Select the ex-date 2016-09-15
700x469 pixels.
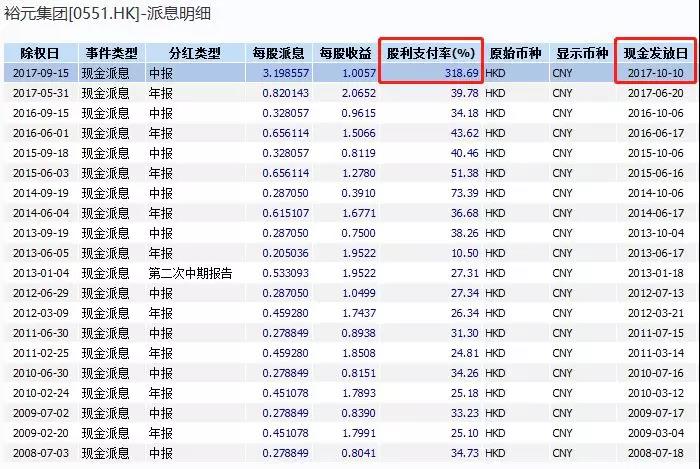pyautogui.click(x=41, y=113)
